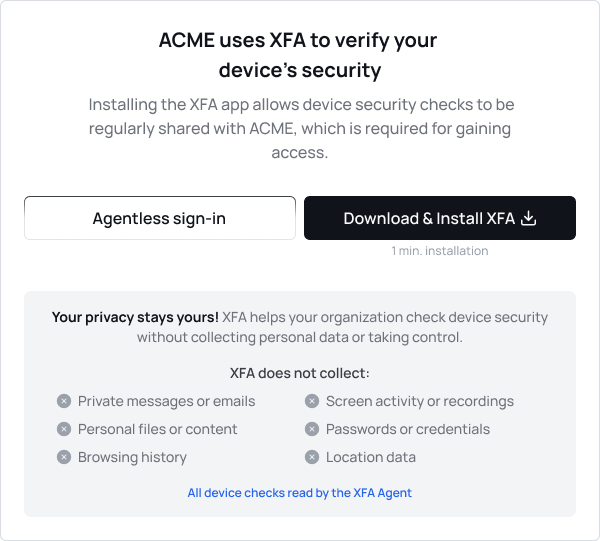Select the Private messages or emails text
This screenshot has width=600, height=541.
tap(166, 401)
